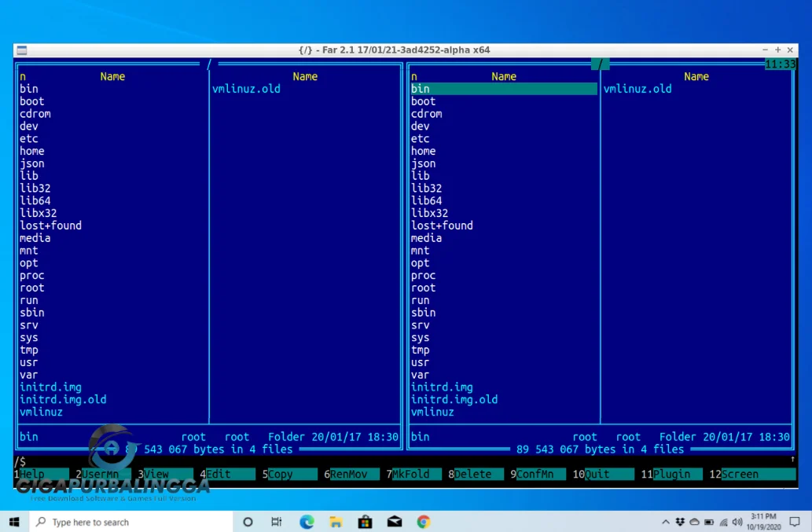812x532 pixels.
Task: Click 6 RenMov function key button
Action: click(x=351, y=474)
